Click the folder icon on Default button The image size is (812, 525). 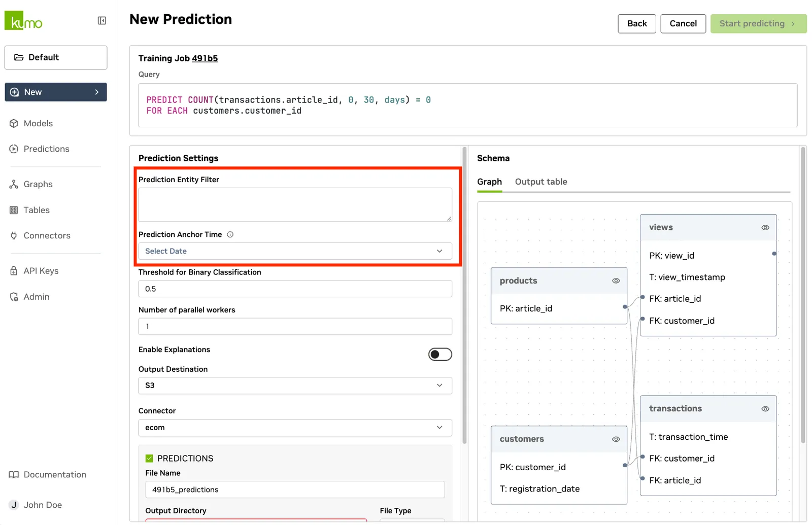pyautogui.click(x=19, y=57)
